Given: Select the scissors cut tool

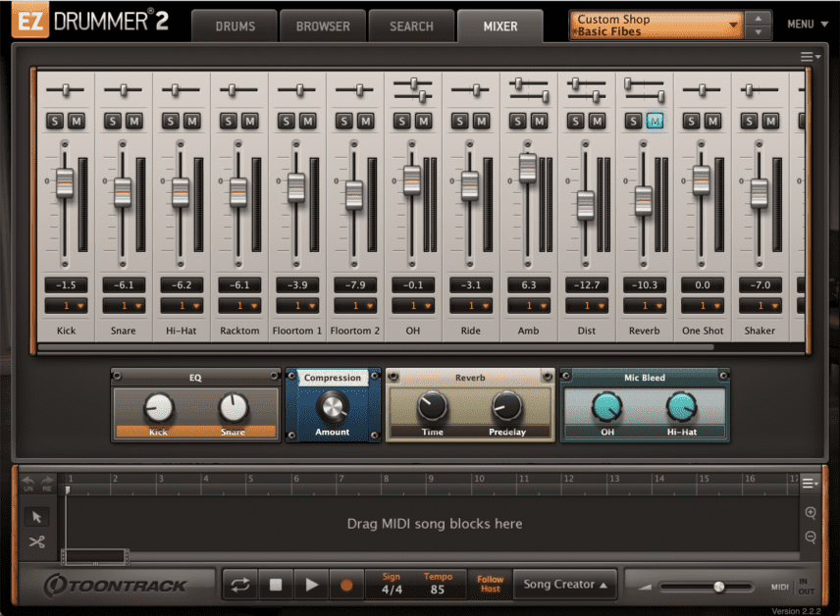Looking at the screenshot, I should (x=36, y=542).
